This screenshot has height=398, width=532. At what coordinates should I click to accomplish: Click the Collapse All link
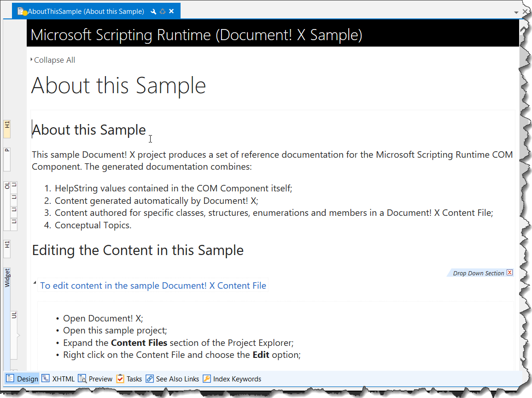[54, 60]
